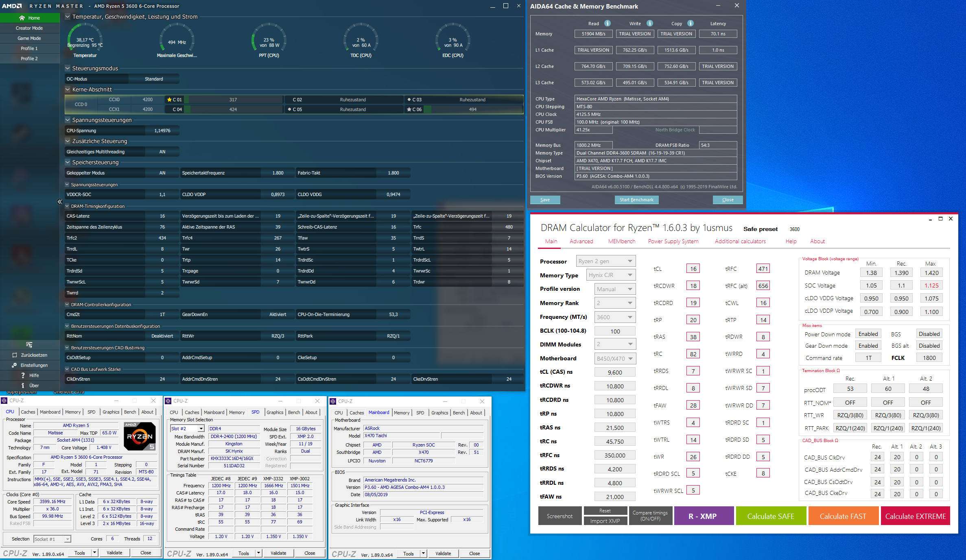Switch to the MEMbench tab
Viewport: 966px width, 560px height.
[621, 241]
